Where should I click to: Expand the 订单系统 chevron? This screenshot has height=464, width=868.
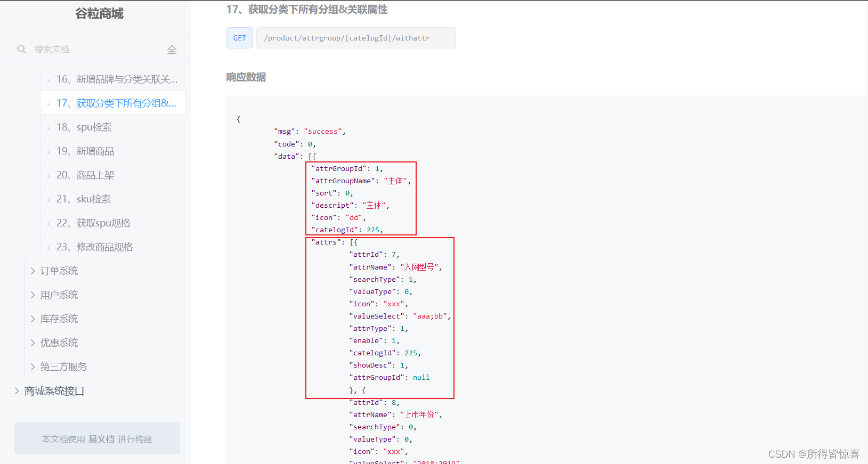tap(33, 271)
